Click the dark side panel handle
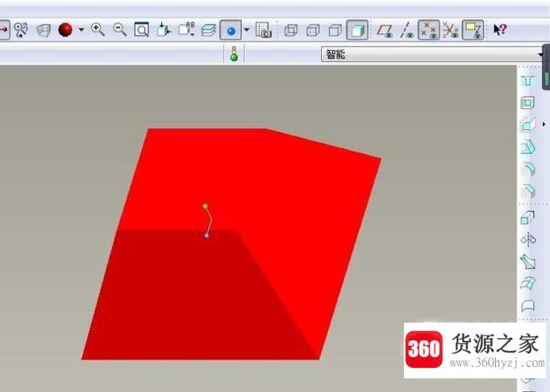Screen dimensions: 550x392 (546, 67)
